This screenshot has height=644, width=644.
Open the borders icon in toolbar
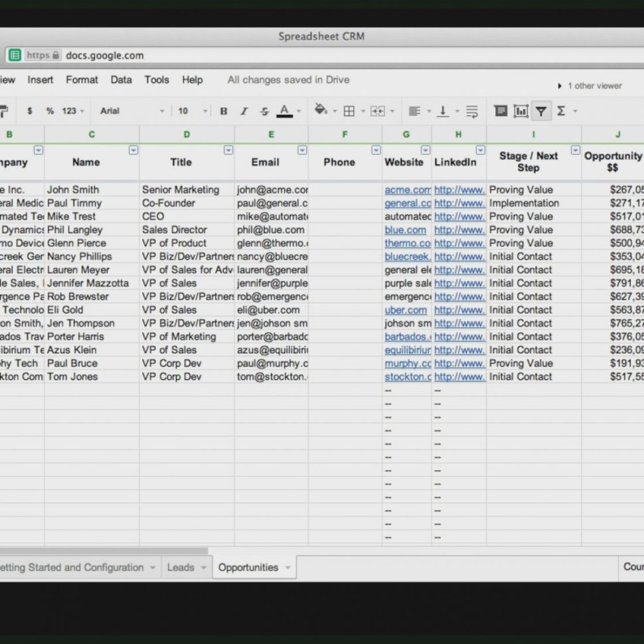pos(350,111)
